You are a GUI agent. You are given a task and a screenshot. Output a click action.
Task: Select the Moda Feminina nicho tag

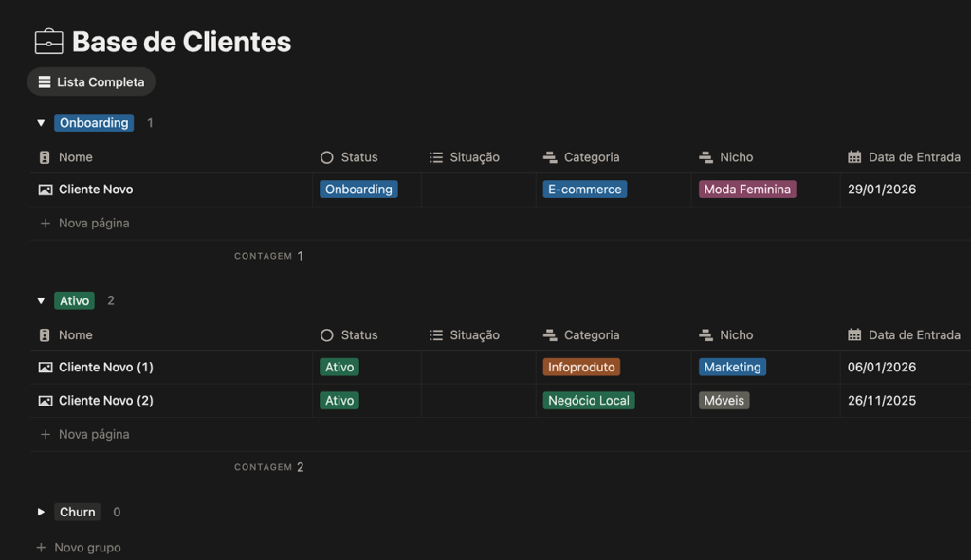pyautogui.click(x=747, y=190)
